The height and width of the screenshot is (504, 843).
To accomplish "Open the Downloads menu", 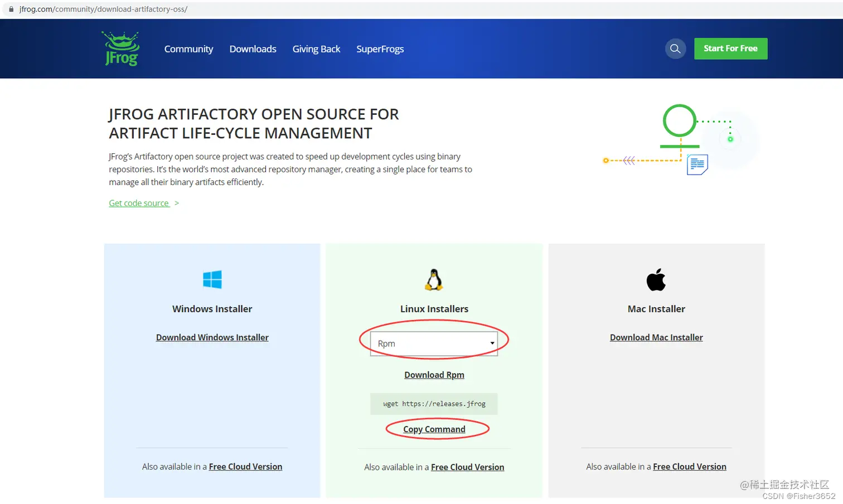I will pyautogui.click(x=253, y=49).
